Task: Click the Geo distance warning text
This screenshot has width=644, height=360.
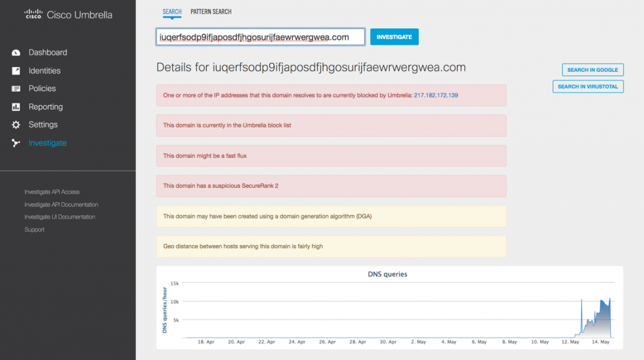Action: coord(243,246)
